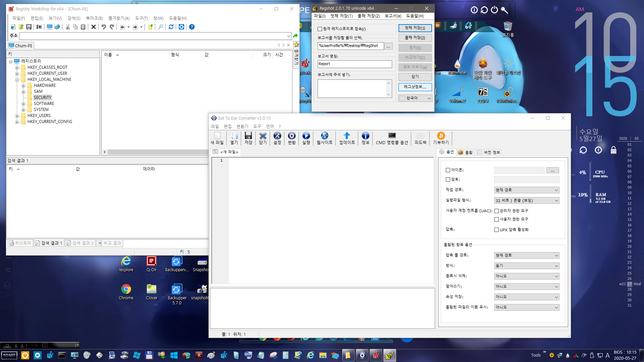Click 닫기 button in Regshot
The image size is (644, 362).
coord(415,77)
